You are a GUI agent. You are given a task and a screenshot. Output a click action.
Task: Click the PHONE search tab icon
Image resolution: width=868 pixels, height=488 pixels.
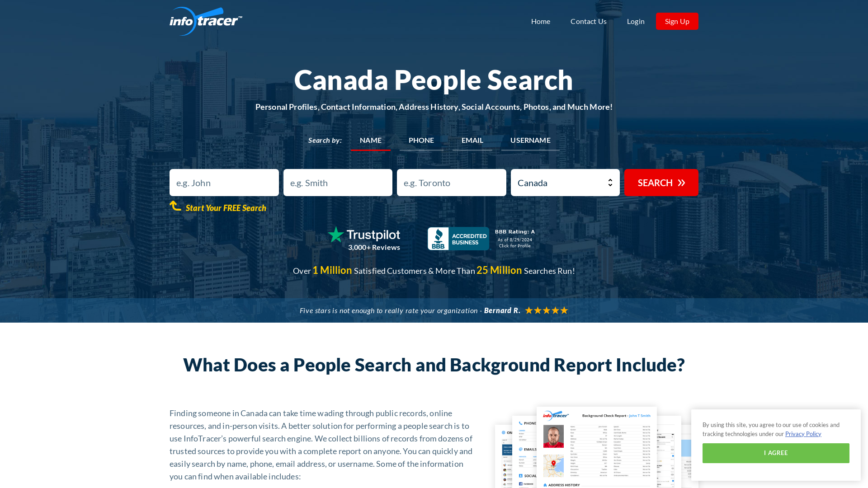click(421, 140)
